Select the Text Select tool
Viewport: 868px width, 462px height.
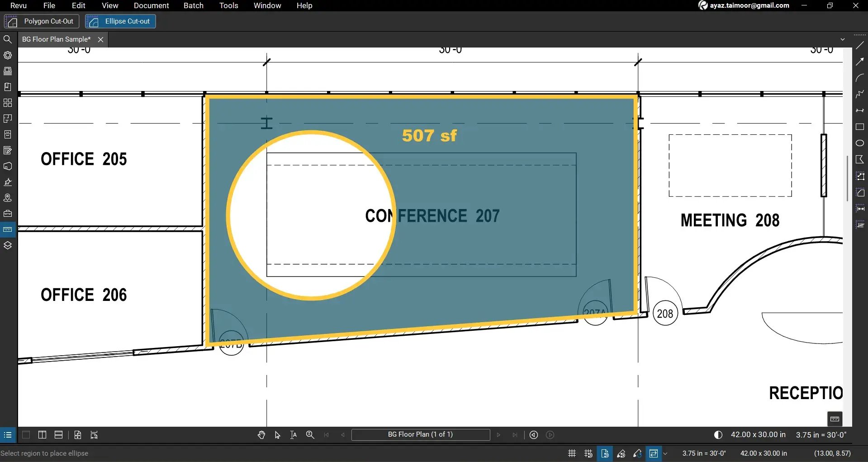point(294,435)
